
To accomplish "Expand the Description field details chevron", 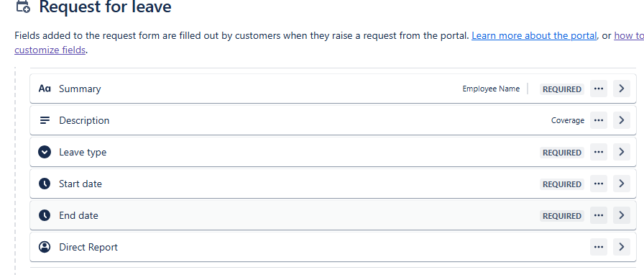I will coord(622,120).
